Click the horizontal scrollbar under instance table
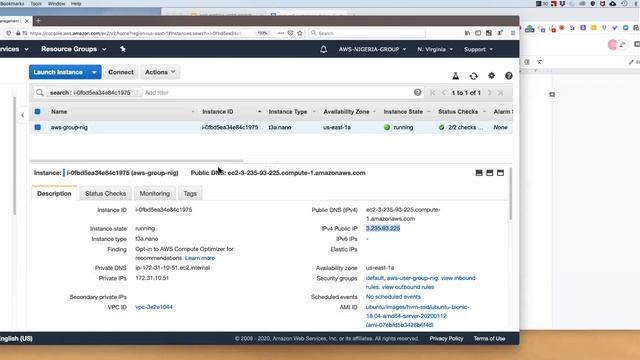This screenshot has width=640, height=360. click(136, 161)
